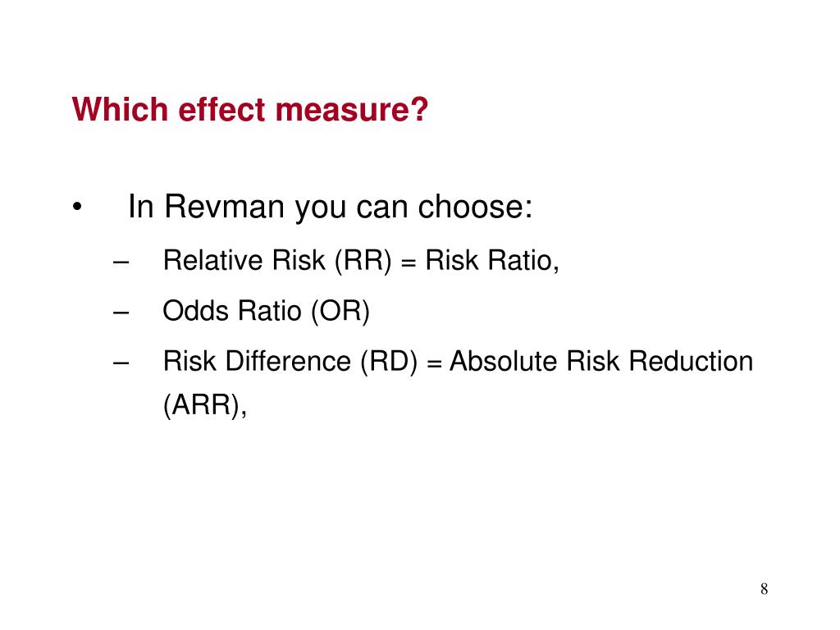Click the slide title "Which effect measure?"
Screen dimensions: 840x630
click(x=249, y=109)
